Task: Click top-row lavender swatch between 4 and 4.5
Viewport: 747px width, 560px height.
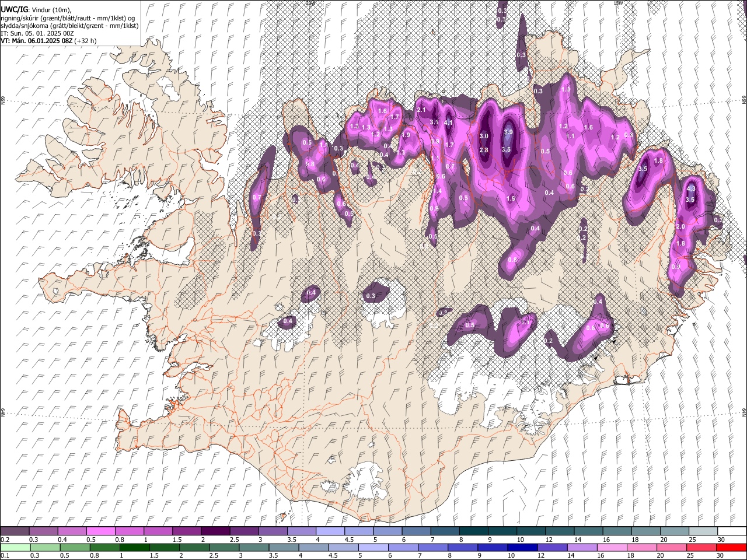Action: (x=330, y=531)
